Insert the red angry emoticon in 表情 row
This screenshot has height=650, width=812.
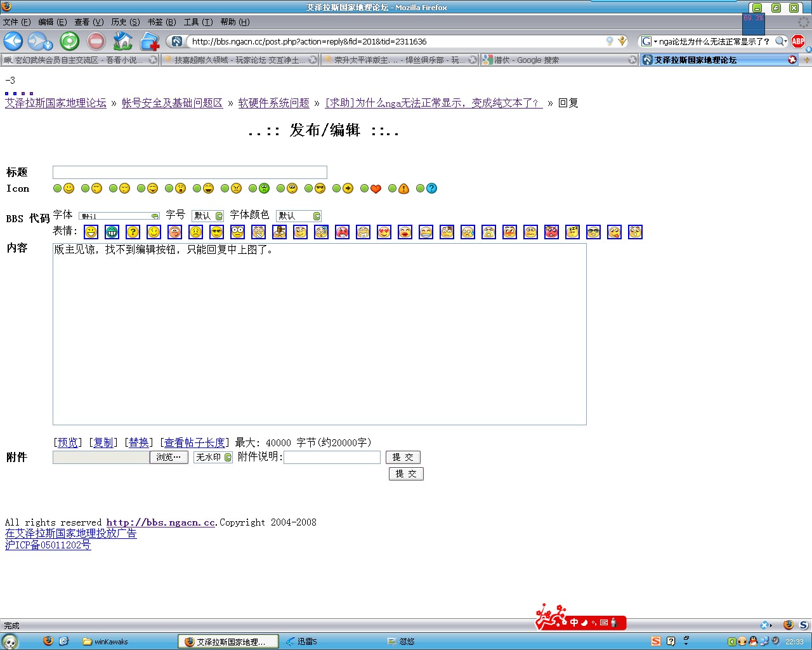click(x=342, y=232)
